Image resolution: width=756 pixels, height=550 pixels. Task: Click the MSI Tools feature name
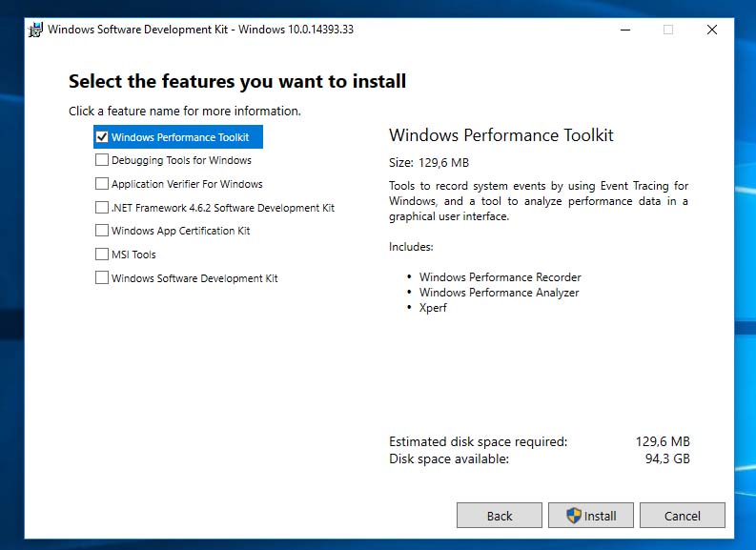point(133,255)
